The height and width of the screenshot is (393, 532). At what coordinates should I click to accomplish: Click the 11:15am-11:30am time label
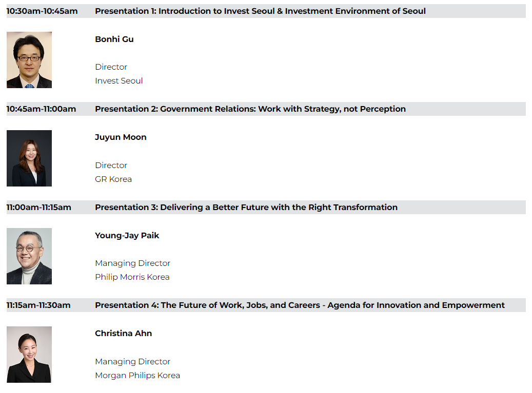[x=38, y=305]
